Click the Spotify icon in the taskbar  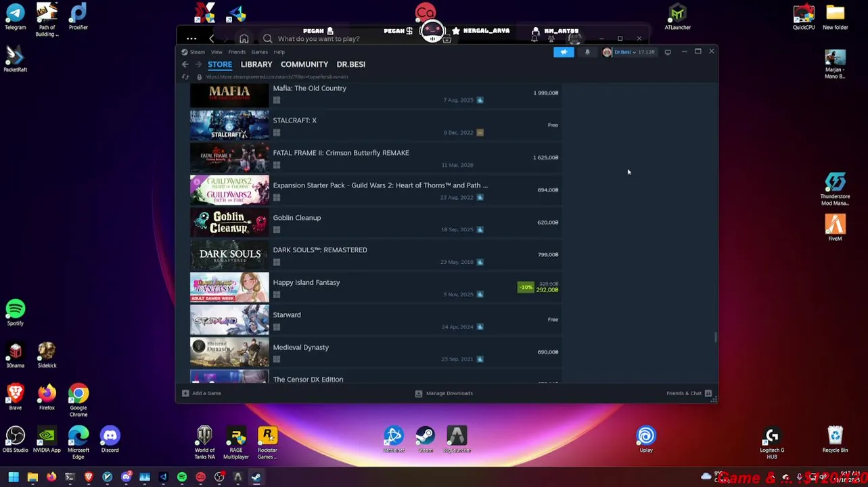(182, 478)
